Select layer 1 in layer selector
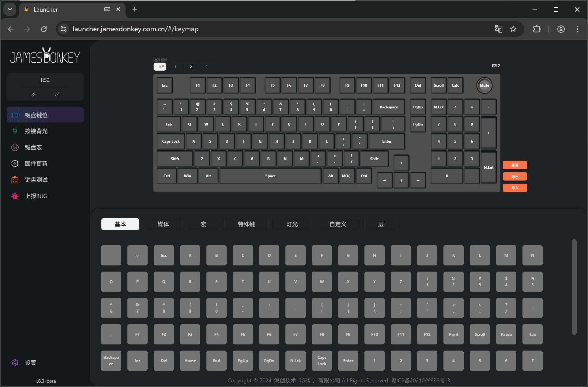The height and width of the screenshot is (387, 588). coord(175,67)
